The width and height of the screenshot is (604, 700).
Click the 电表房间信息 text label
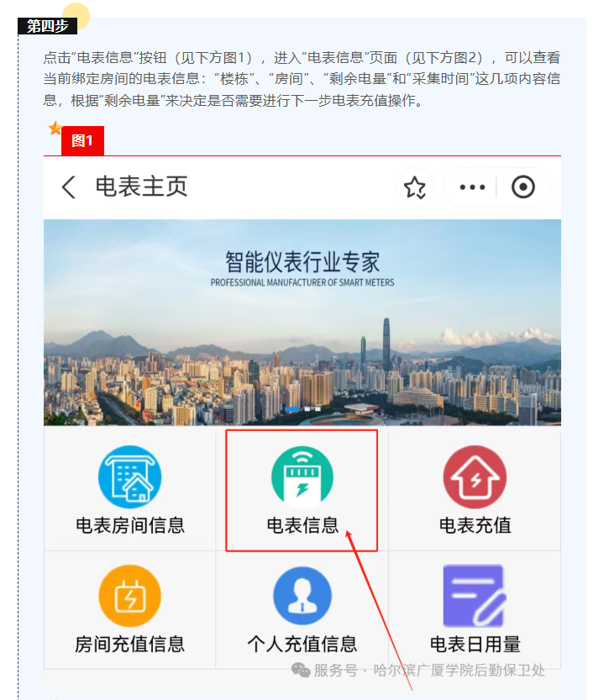coord(130,525)
